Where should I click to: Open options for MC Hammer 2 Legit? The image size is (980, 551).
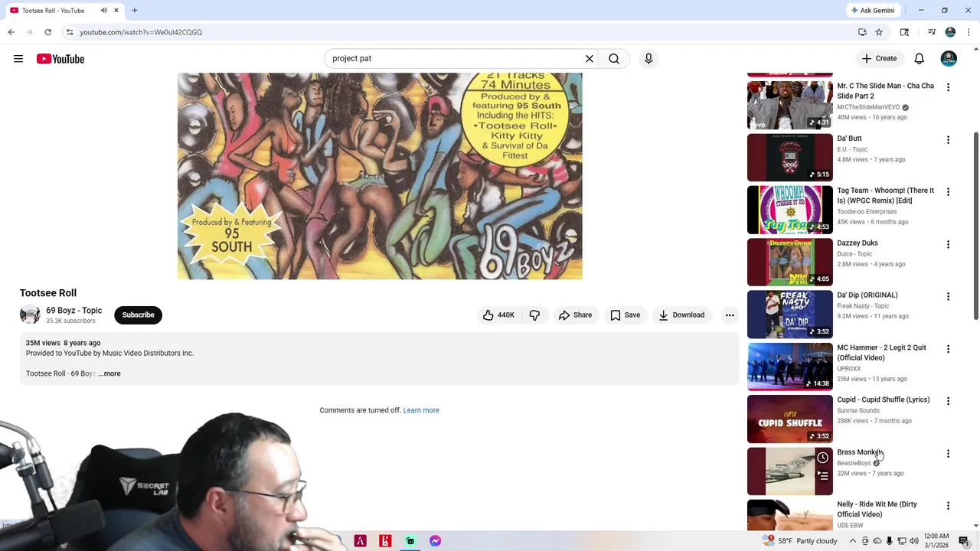tap(948, 349)
